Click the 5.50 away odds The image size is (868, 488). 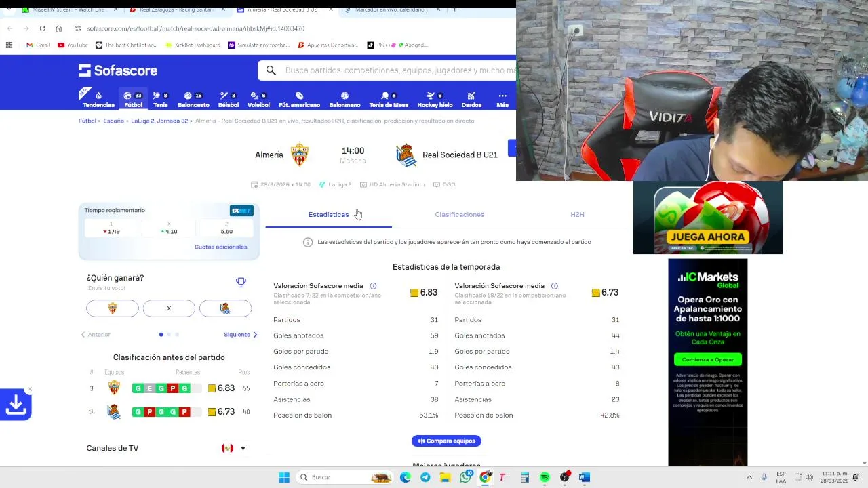(x=226, y=228)
